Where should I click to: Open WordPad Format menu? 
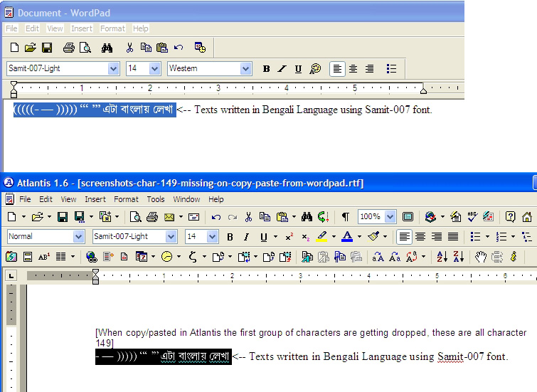(x=112, y=28)
